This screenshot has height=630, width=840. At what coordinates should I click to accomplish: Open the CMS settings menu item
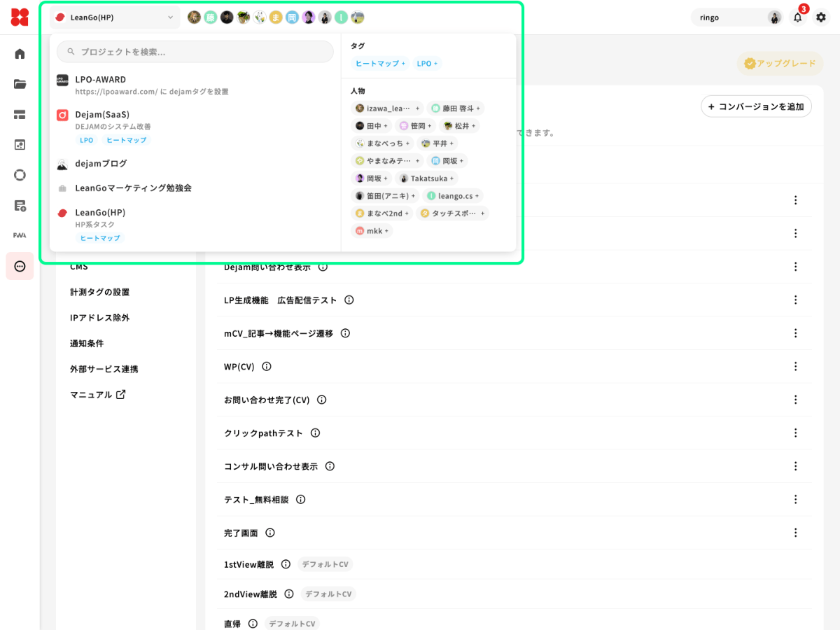[79, 267]
